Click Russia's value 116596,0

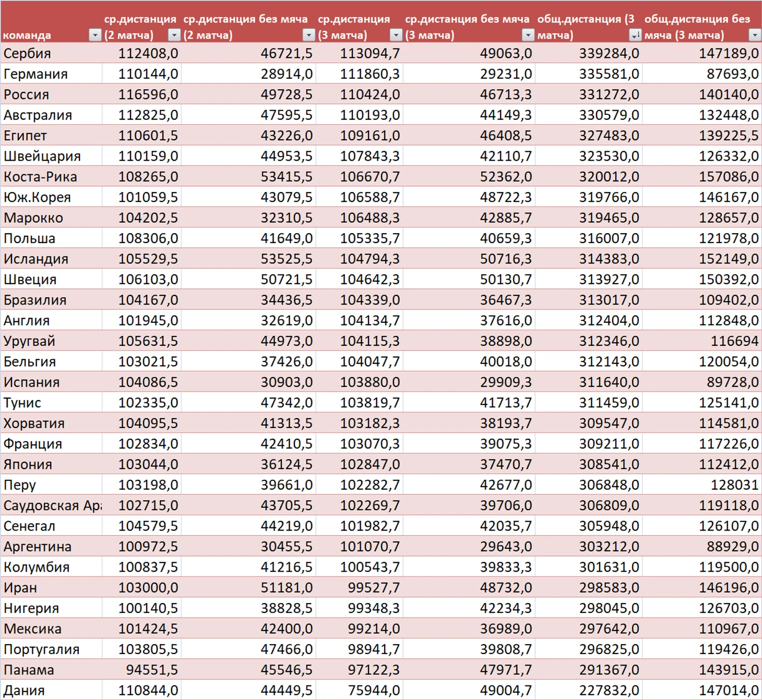[148, 94]
